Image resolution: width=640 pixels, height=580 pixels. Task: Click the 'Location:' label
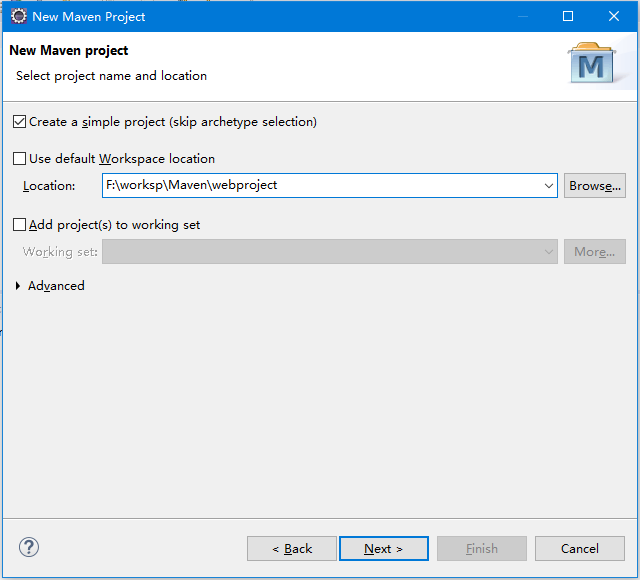pos(49,186)
